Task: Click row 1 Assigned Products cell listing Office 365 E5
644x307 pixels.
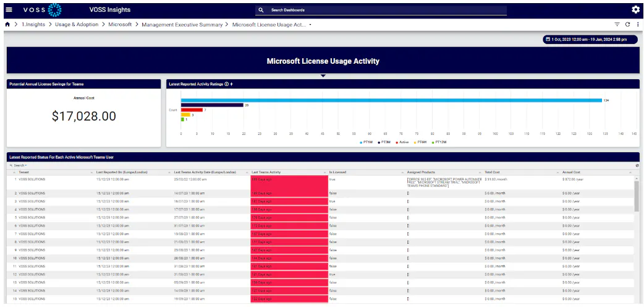Action: 444,183
